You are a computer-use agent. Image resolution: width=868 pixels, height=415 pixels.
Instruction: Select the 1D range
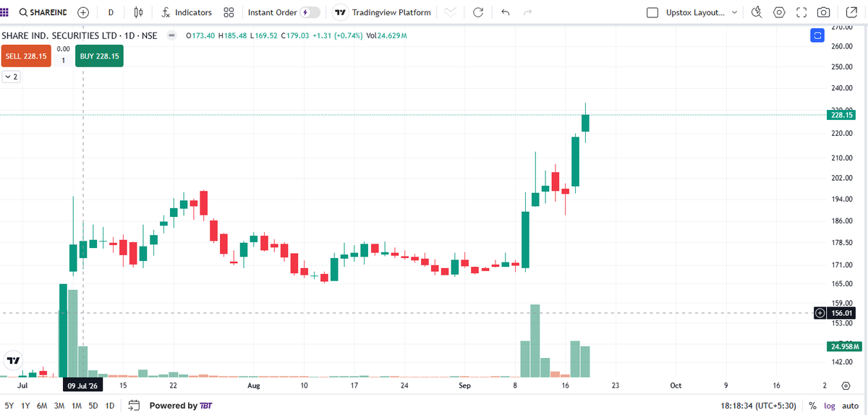[110, 406]
